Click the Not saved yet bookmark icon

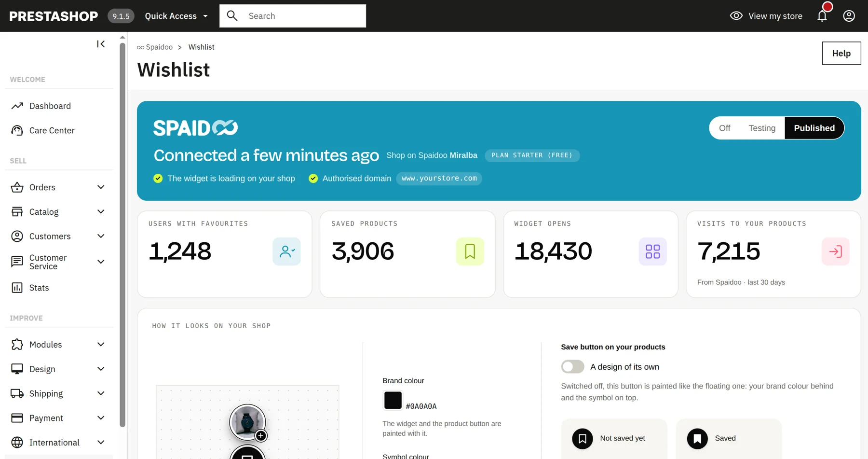583,439
